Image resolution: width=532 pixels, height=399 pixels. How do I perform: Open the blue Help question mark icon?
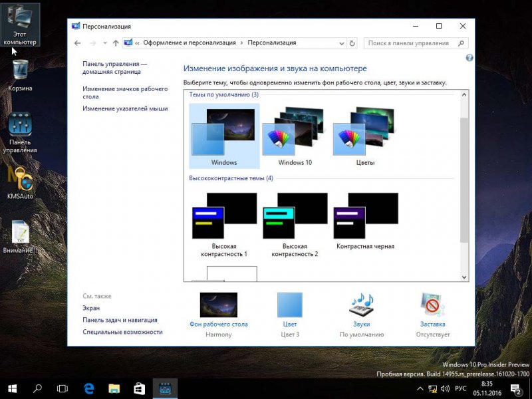(x=469, y=58)
